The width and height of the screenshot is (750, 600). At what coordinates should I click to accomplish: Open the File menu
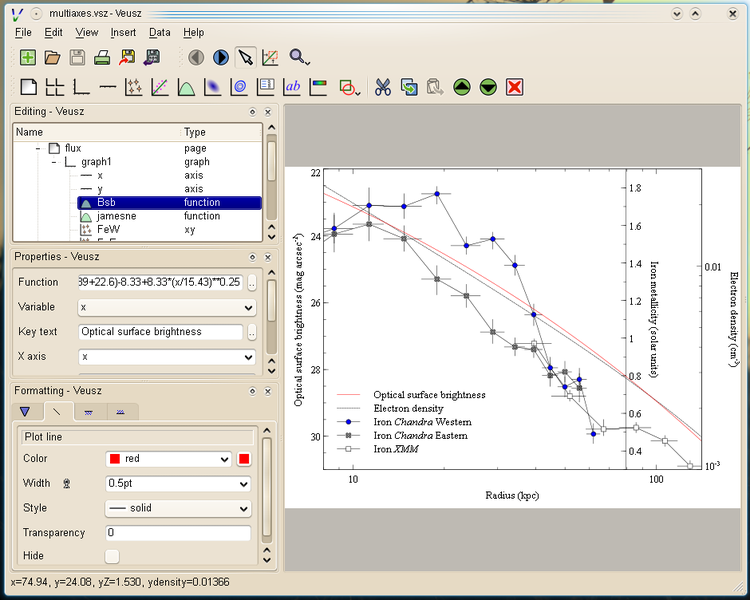point(23,33)
